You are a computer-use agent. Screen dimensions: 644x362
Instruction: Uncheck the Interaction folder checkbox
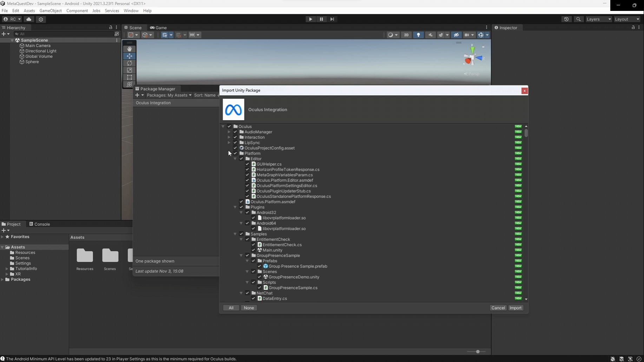[235, 137]
